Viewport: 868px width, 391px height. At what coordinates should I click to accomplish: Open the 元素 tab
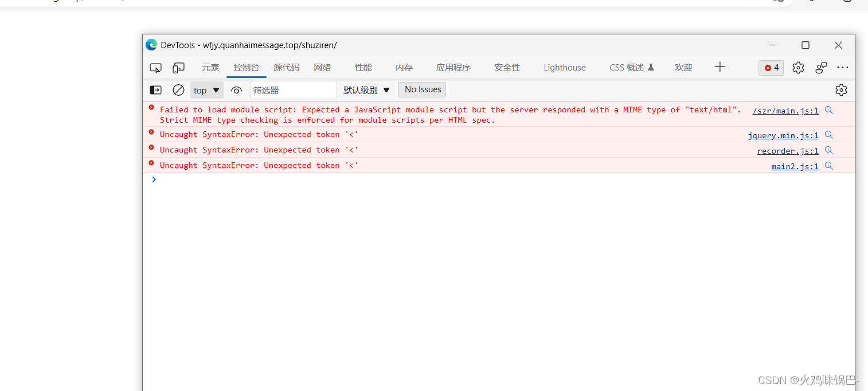pos(210,68)
